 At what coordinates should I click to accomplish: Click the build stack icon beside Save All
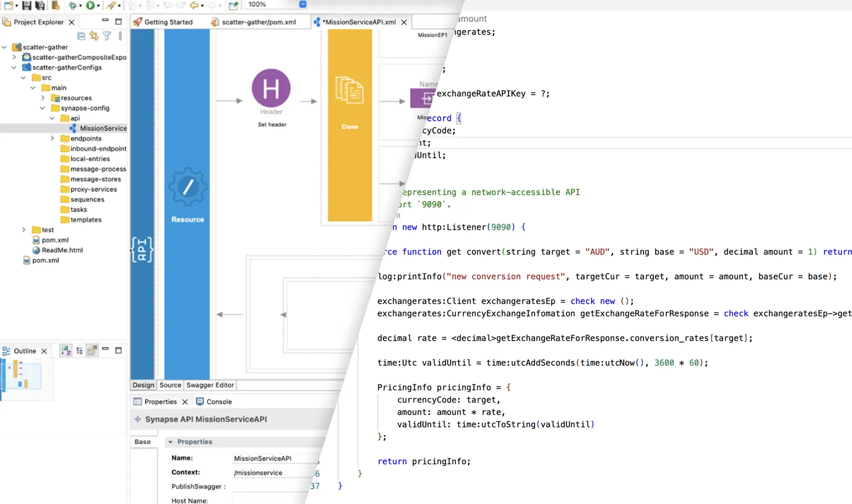point(56,5)
